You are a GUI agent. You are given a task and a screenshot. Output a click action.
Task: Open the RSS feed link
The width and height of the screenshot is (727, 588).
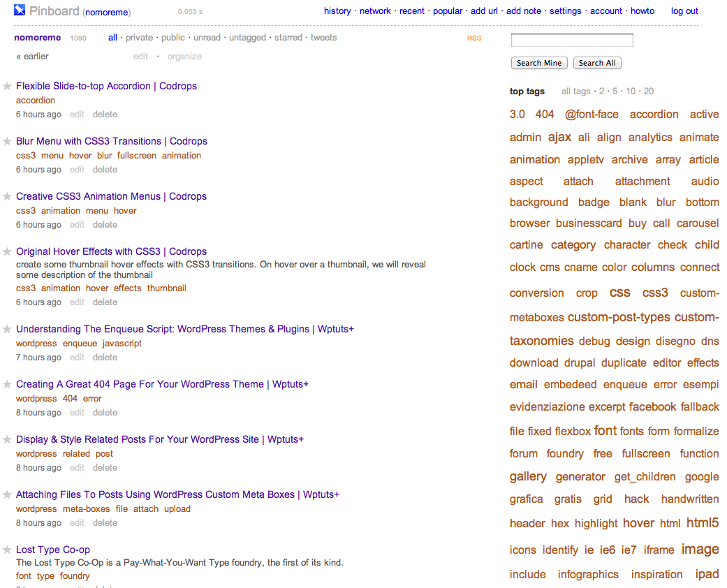[x=474, y=38]
